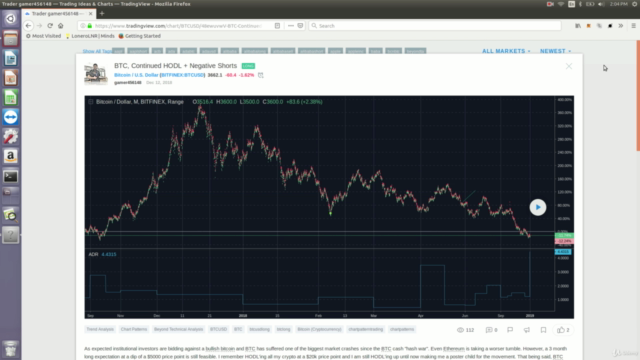Open the Bluetooth indicator menu
This screenshot has height=360, width=640.
pyautogui.click(x=580, y=4)
